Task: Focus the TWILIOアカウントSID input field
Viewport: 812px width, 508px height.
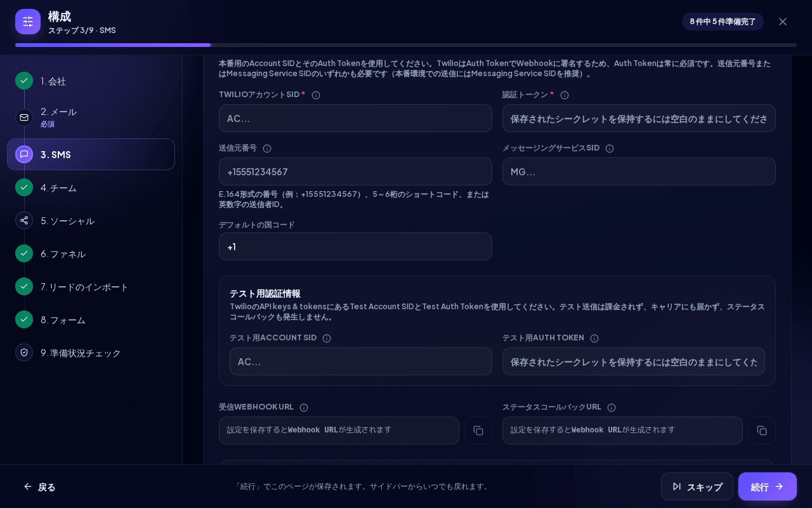Action: 355,118
